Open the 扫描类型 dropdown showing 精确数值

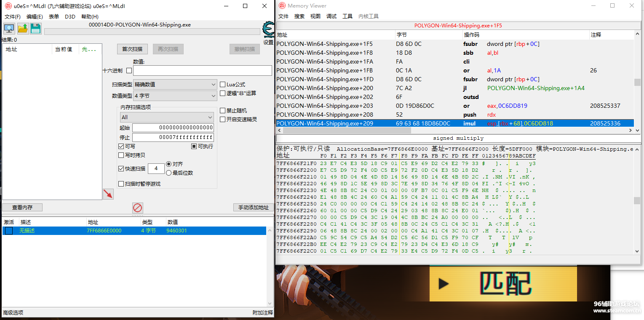click(x=175, y=85)
